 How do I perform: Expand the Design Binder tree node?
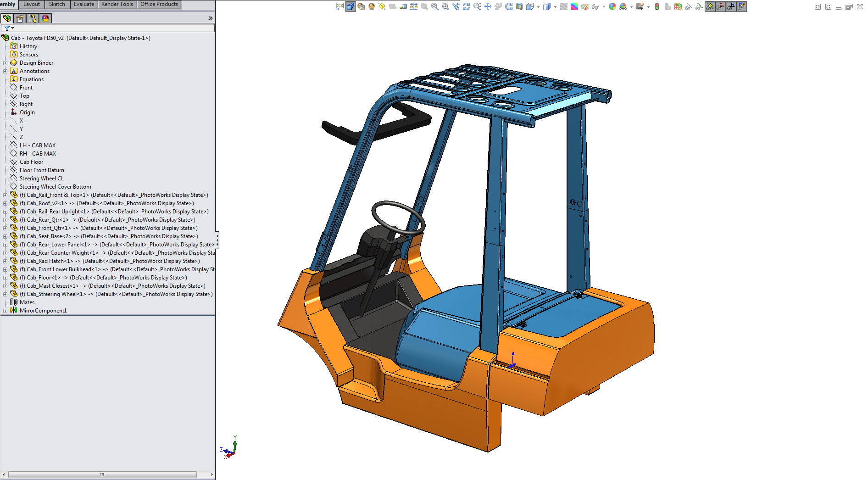(5, 63)
